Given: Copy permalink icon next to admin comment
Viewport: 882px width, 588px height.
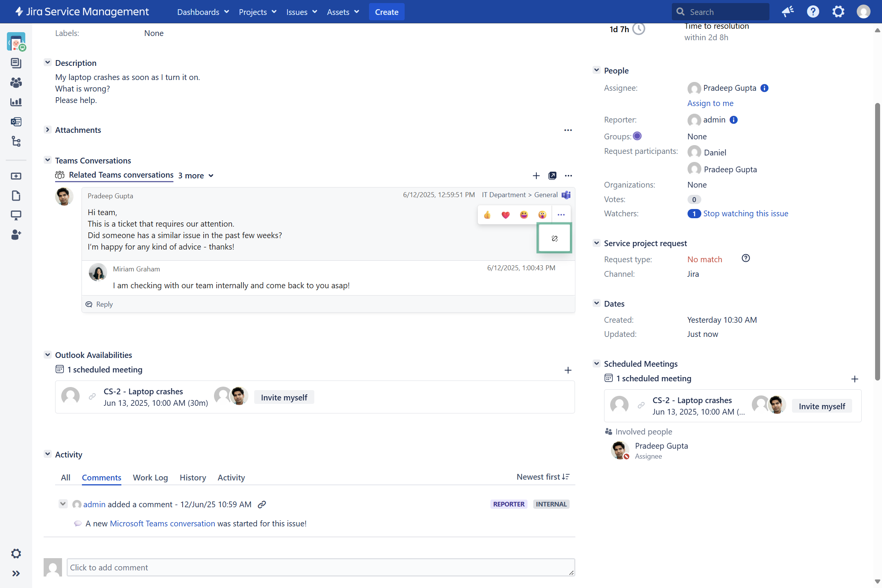Looking at the screenshot, I should (262, 505).
